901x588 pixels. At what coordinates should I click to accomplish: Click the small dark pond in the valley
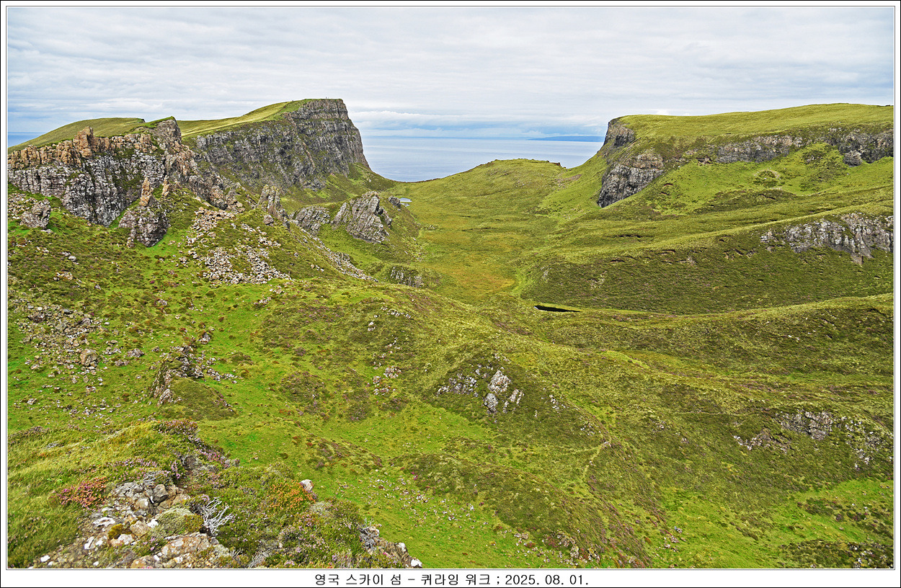(x=555, y=308)
